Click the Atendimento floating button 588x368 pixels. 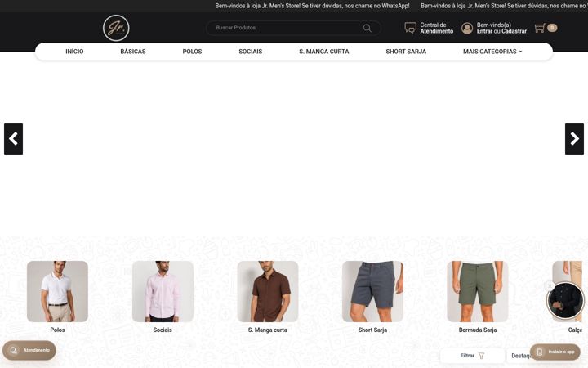tap(29, 350)
